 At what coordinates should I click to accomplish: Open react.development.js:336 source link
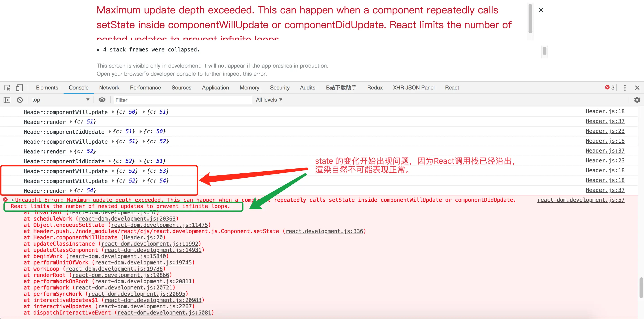coord(324,231)
